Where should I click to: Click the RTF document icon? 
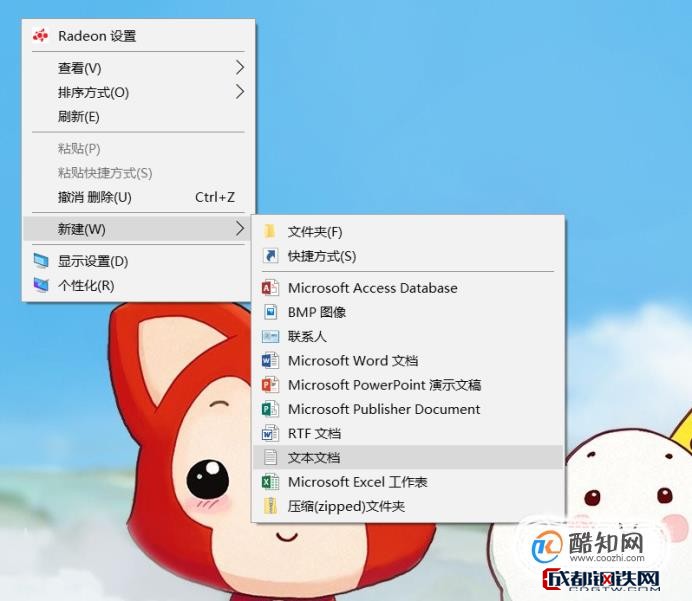tap(270, 433)
